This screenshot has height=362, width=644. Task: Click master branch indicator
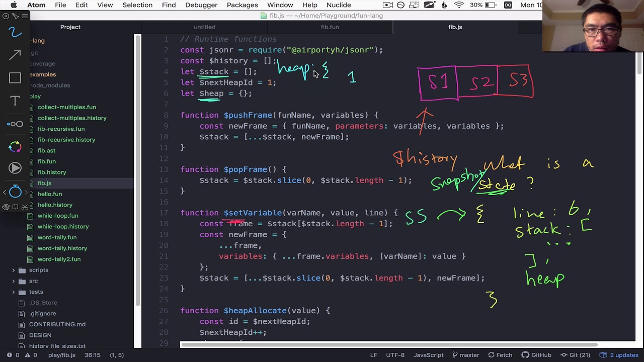click(x=465, y=355)
